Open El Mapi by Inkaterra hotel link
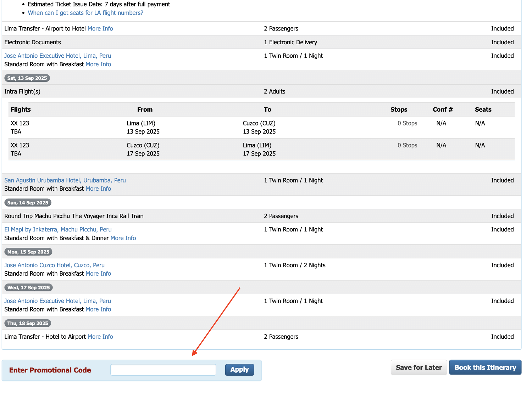This screenshot has width=532, height=393. [58, 230]
